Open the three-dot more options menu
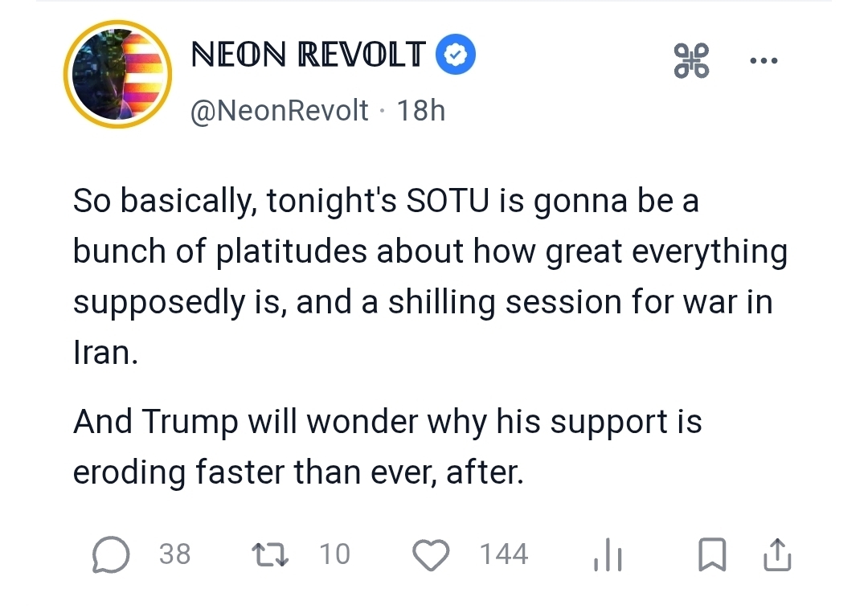 [763, 61]
